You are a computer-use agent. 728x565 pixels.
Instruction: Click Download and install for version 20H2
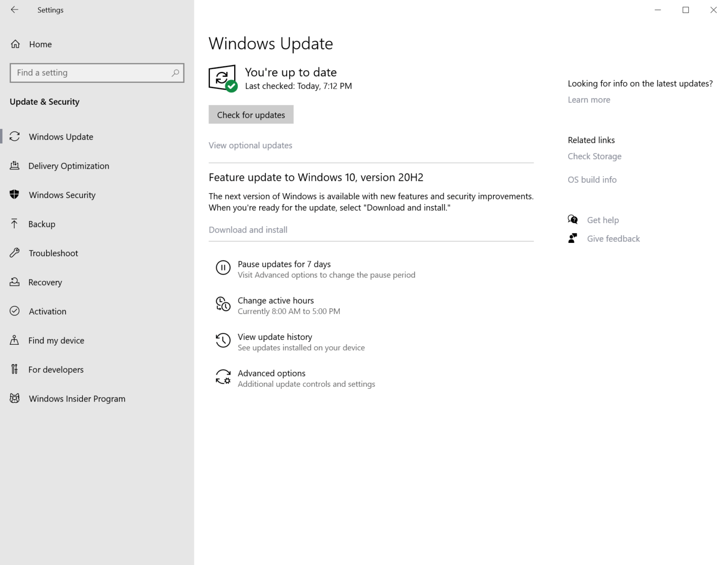pyautogui.click(x=248, y=230)
